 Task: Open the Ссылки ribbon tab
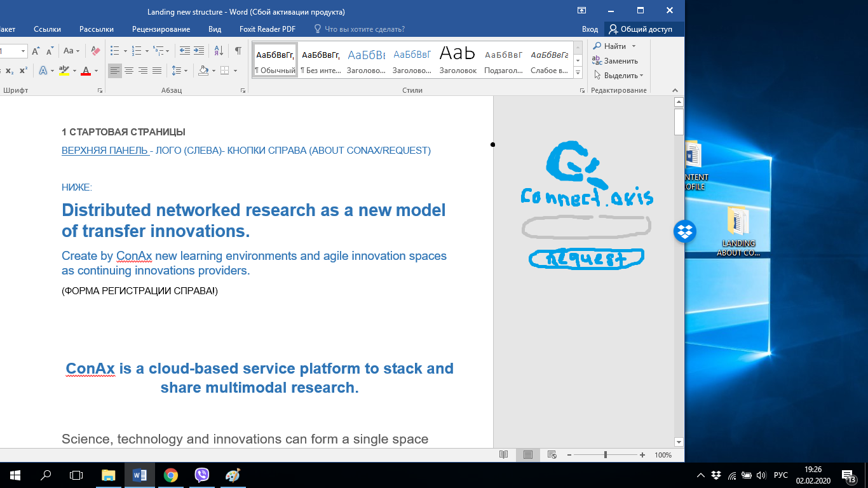[x=47, y=29]
